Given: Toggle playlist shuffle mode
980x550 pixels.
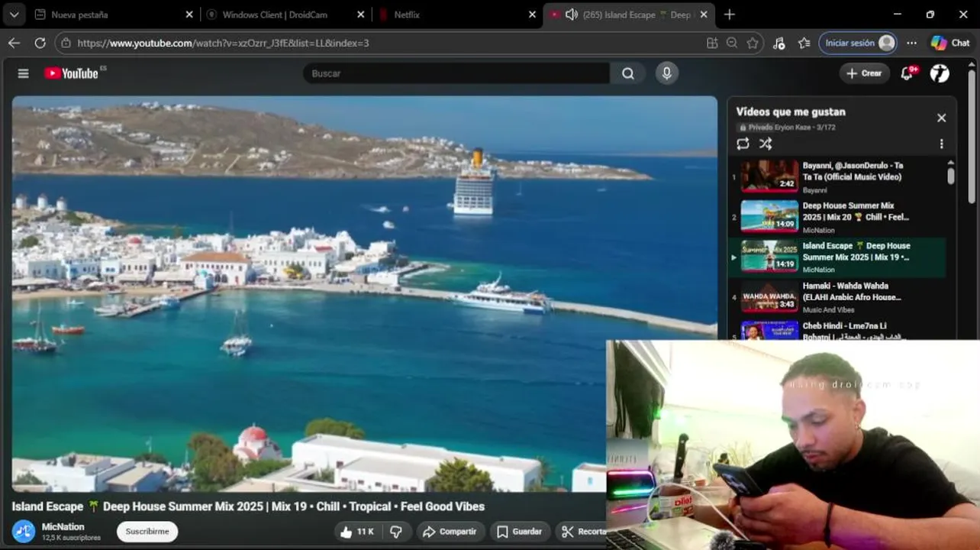Looking at the screenshot, I should coord(766,144).
